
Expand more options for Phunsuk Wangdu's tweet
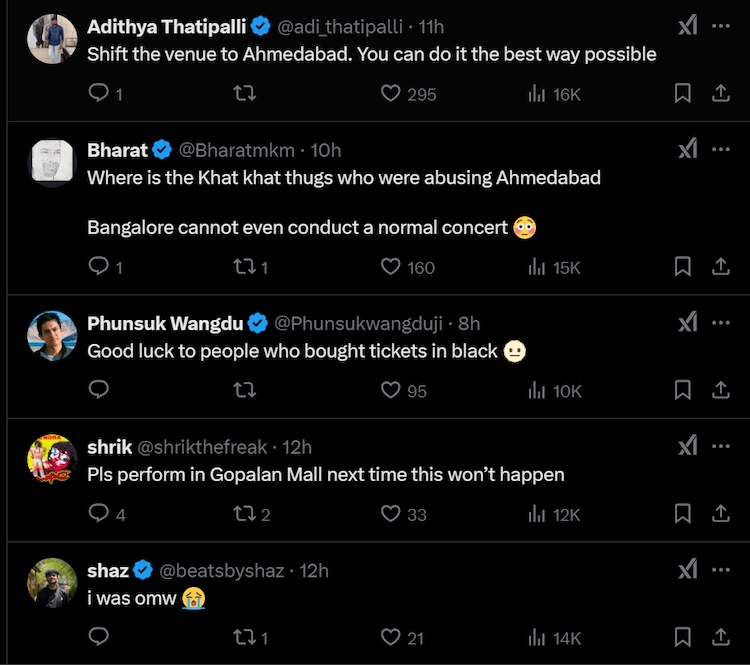[721, 322]
